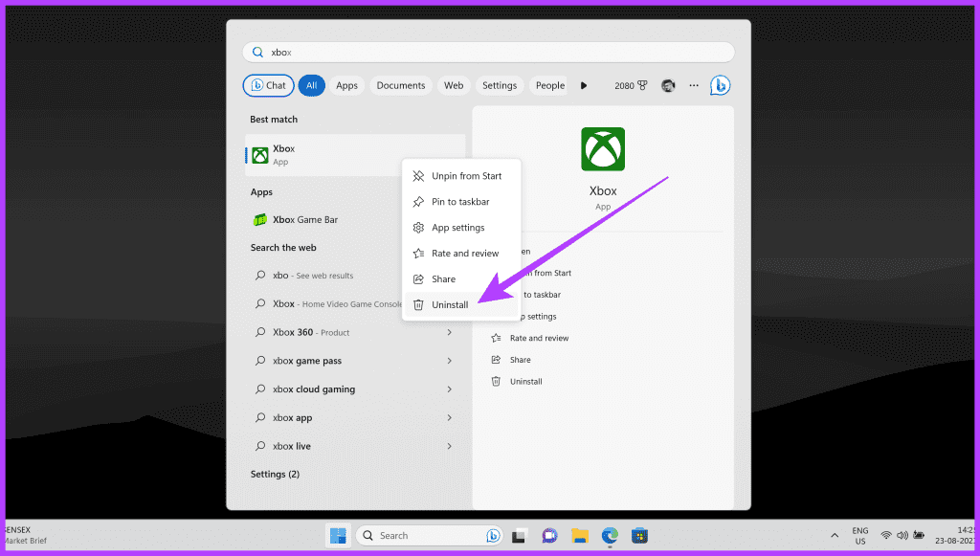
Task: Show hidden icons in system tray
Action: (835, 535)
